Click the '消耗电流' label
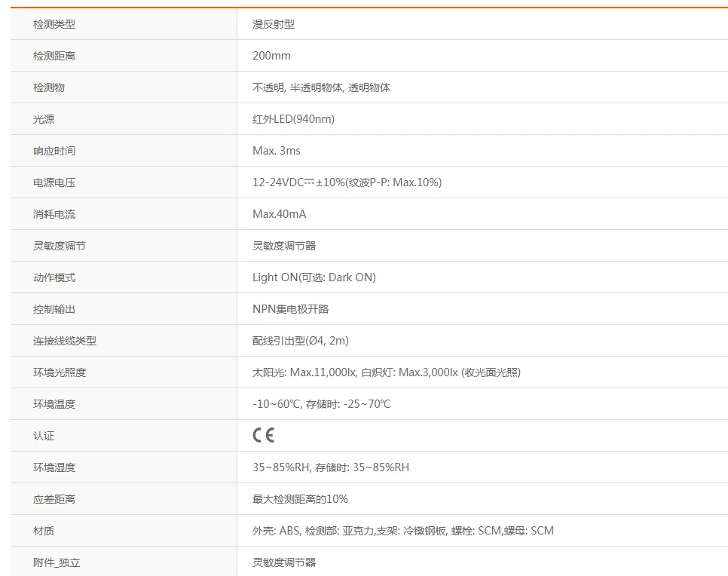The width and height of the screenshot is (728, 576). [x=54, y=214]
